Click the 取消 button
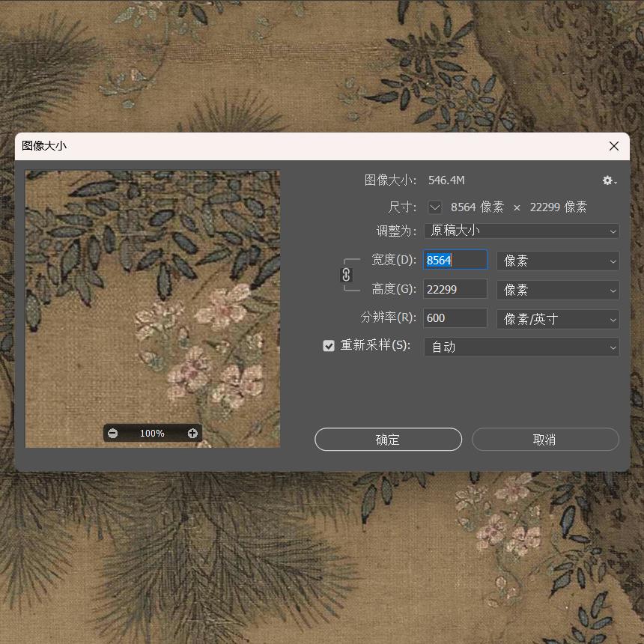 coord(545,440)
